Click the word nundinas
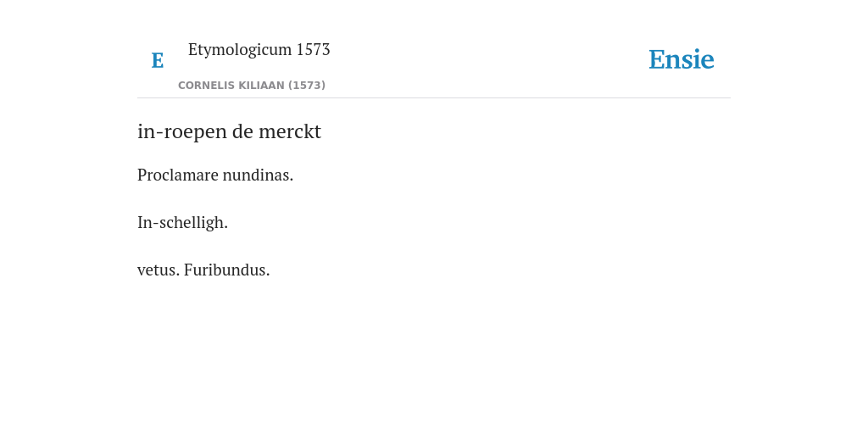 point(258,175)
